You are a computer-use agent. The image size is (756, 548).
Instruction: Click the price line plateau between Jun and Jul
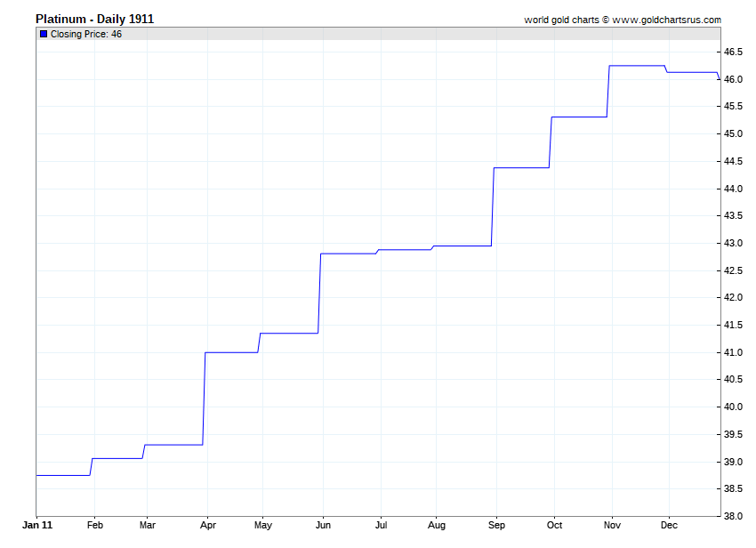click(349, 254)
